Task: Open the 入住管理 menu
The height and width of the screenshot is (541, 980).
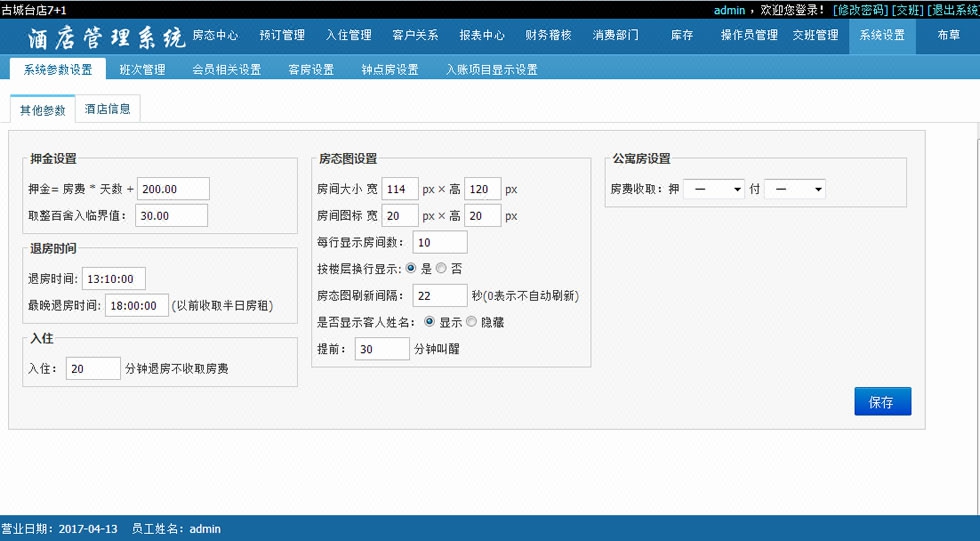Action: pos(349,36)
